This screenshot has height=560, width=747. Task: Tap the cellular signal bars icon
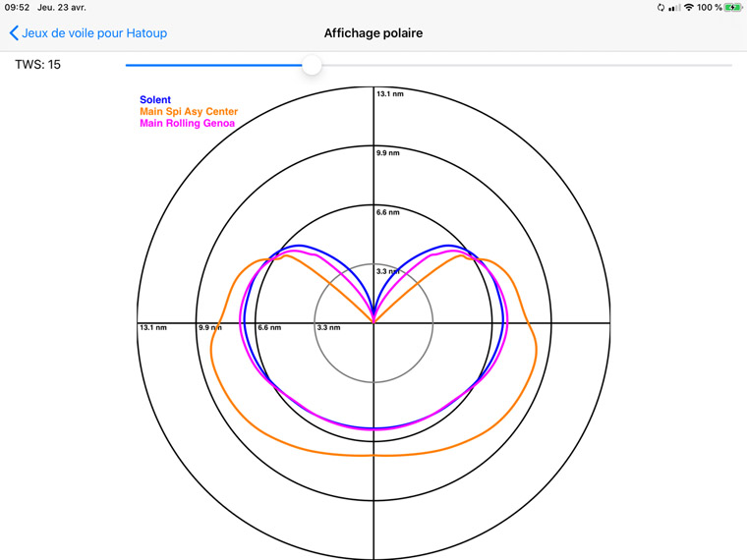click(x=674, y=8)
